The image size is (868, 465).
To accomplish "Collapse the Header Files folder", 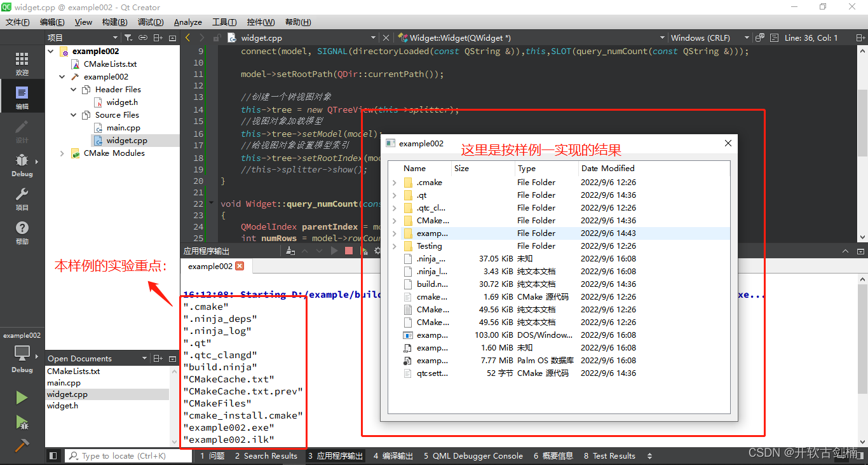I will click(x=74, y=90).
